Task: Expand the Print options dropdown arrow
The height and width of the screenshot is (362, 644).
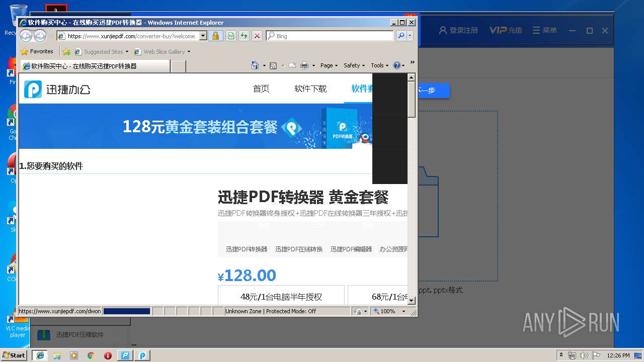Action: [x=313, y=65]
